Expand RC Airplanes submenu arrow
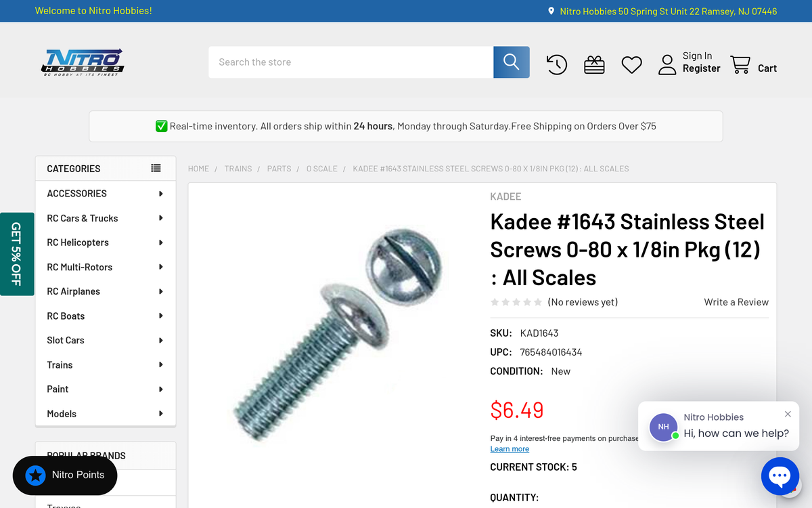 click(x=161, y=291)
